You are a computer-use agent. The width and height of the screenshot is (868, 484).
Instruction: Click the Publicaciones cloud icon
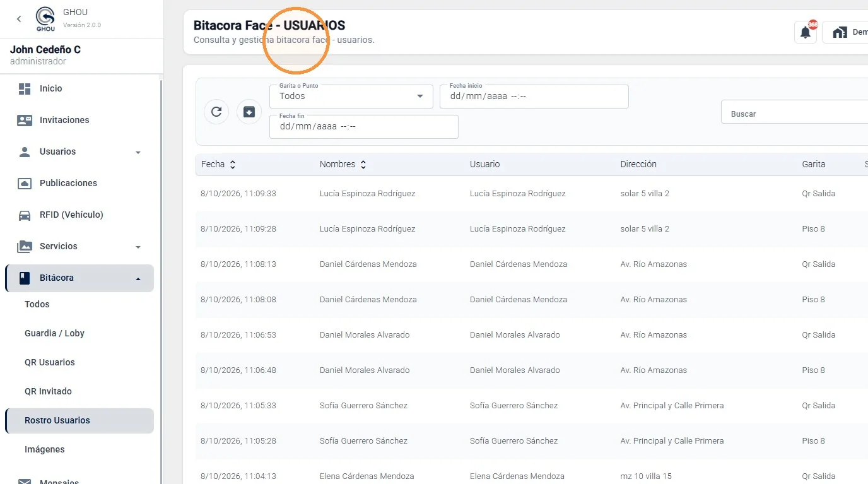(x=25, y=183)
